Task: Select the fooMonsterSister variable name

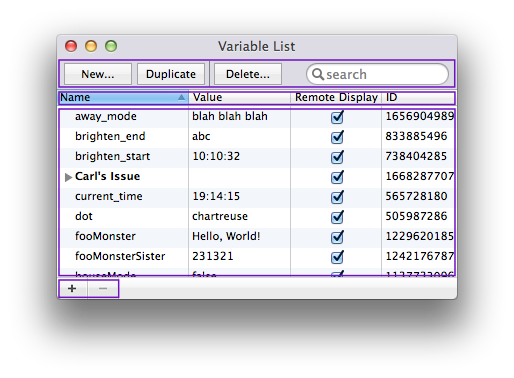Action: point(120,256)
